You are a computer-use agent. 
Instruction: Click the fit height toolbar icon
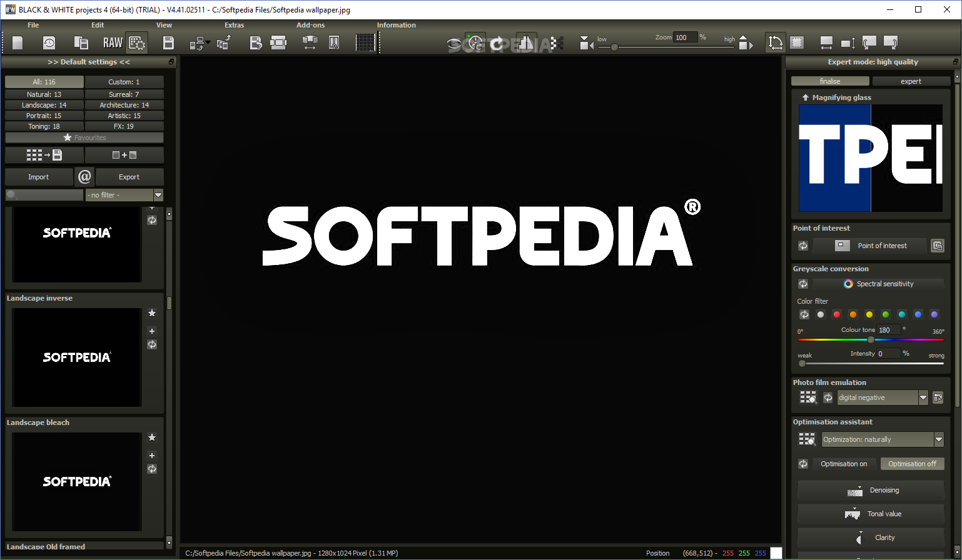pos(848,42)
